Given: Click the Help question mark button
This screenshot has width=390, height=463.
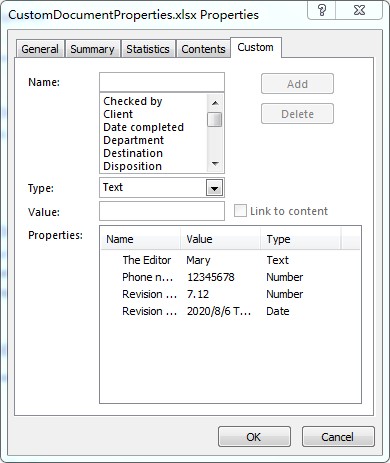Looking at the screenshot, I should pyautogui.click(x=322, y=10).
